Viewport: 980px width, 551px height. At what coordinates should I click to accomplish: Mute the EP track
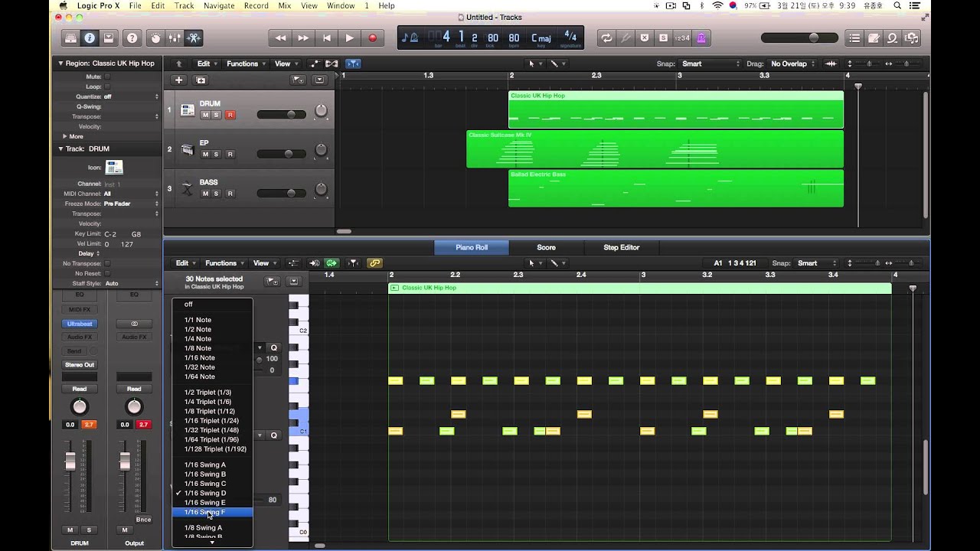[205, 154]
